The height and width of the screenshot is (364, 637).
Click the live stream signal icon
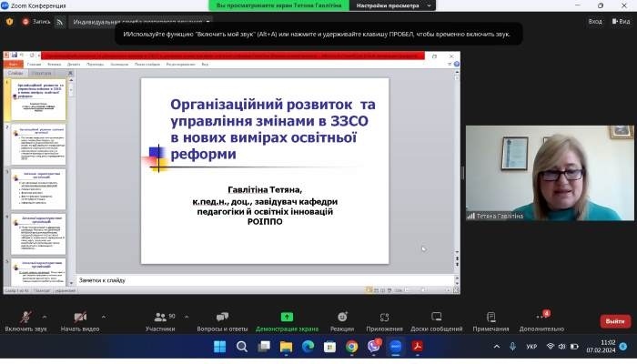[x=60, y=23]
